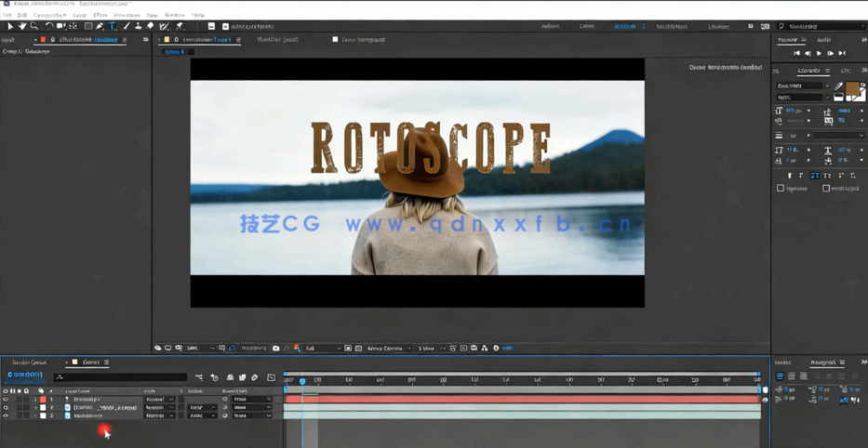Select the Hand tool
The width and height of the screenshot is (868, 448).
click(x=22, y=27)
